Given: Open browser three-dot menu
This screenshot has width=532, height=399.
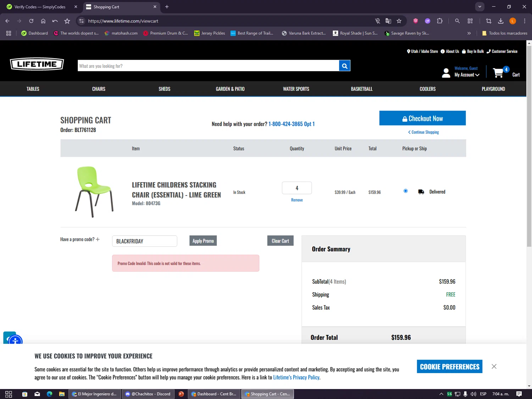Looking at the screenshot, I should (525, 21).
